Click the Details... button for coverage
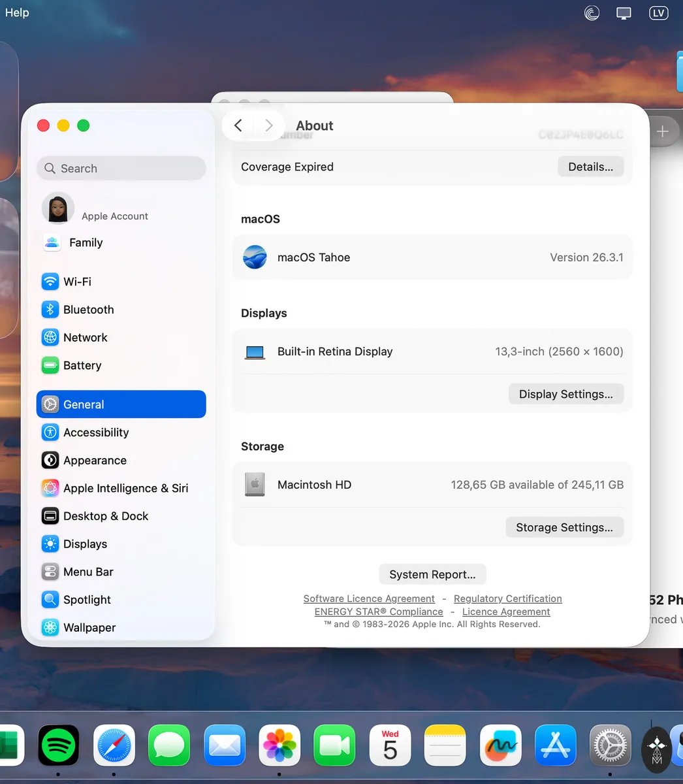The height and width of the screenshot is (784, 683). (x=590, y=167)
